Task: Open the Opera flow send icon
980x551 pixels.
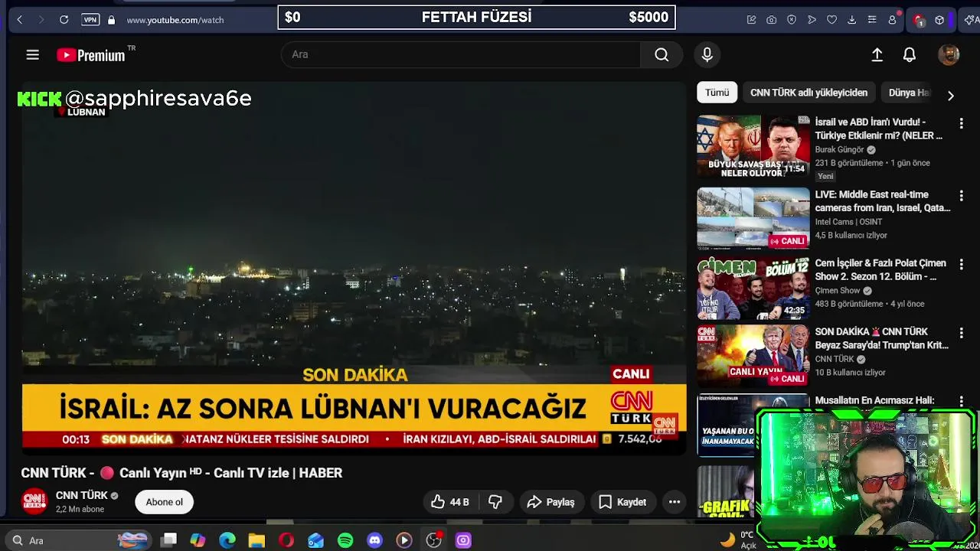Action: pyautogui.click(x=812, y=20)
